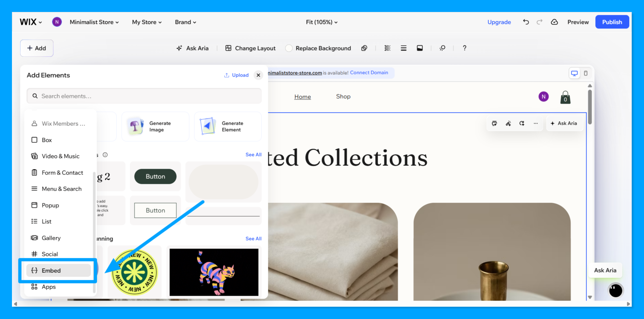Click the Search elements field
This screenshot has height=319, width=644.
pyautogui.click(x=144, y=96)
